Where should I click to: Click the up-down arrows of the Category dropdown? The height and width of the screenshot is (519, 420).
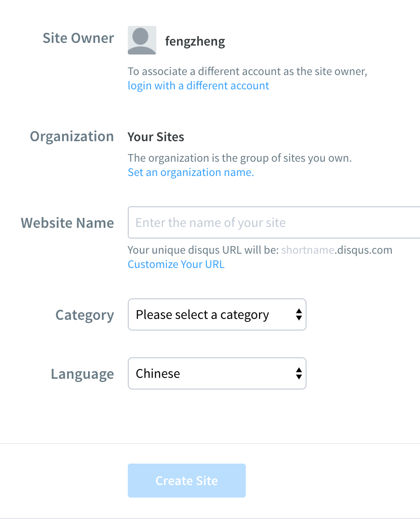pyautogui.click(x=299, y=314)
